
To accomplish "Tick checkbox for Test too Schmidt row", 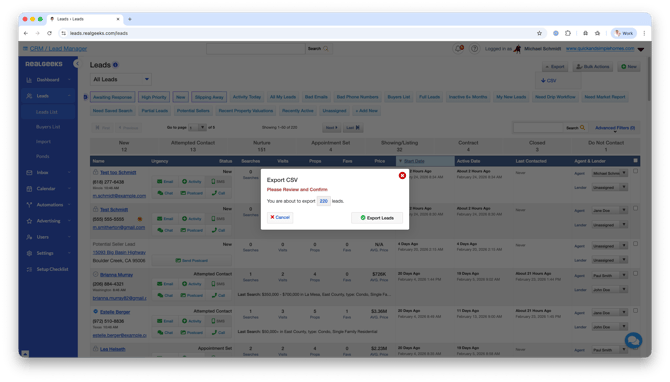I will point(635,171).
